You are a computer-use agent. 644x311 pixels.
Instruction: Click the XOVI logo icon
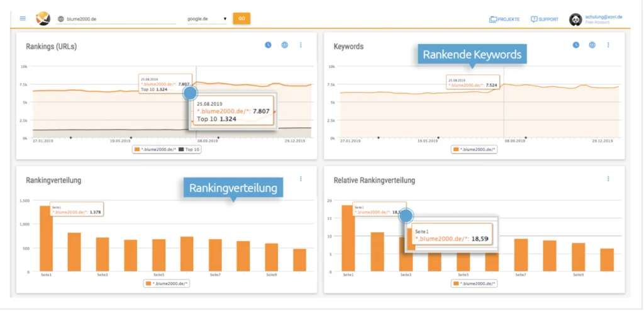coord(43,18)
